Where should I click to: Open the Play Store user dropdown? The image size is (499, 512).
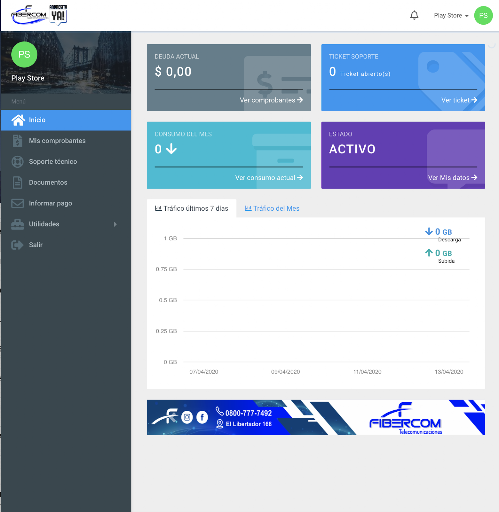pyautogui.click(x=451, y=16)
